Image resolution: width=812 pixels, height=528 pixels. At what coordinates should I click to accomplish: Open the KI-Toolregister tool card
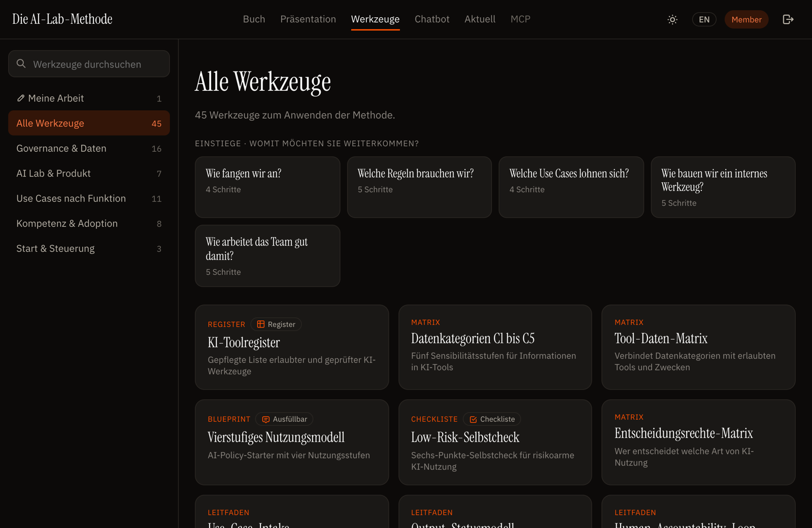pyautogui.click(x=292, y=347)
